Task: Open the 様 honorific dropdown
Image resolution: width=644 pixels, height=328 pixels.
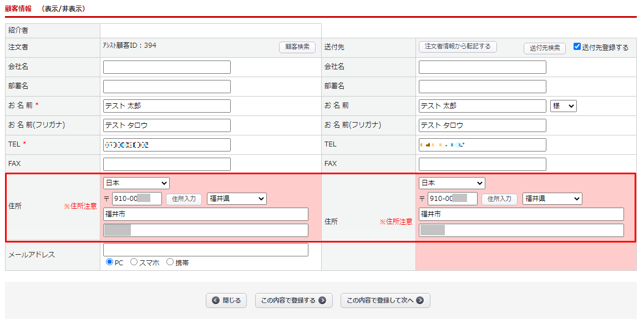Action: (563, 106)
